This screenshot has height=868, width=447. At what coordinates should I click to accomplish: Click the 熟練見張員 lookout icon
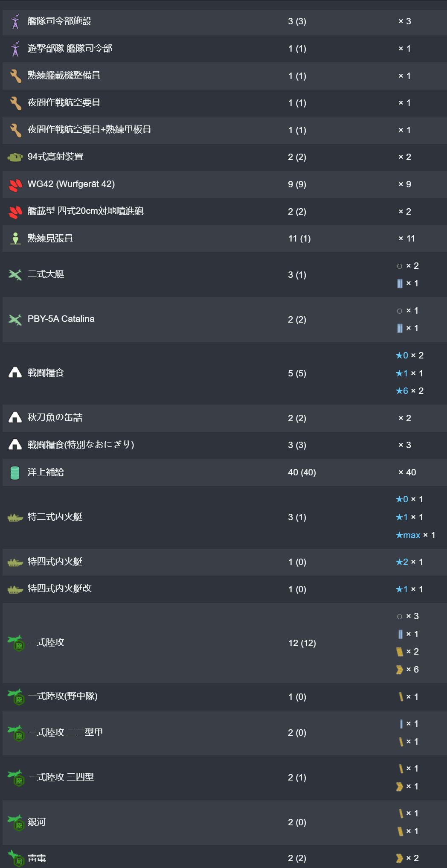click(x=15, y=238)
